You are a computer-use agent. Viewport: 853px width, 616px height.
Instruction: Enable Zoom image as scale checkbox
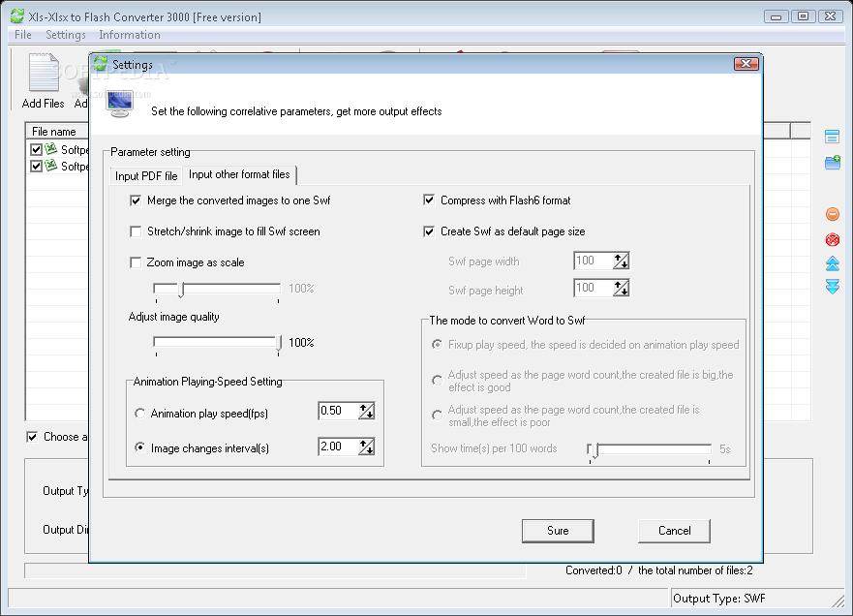pos(136,262)
